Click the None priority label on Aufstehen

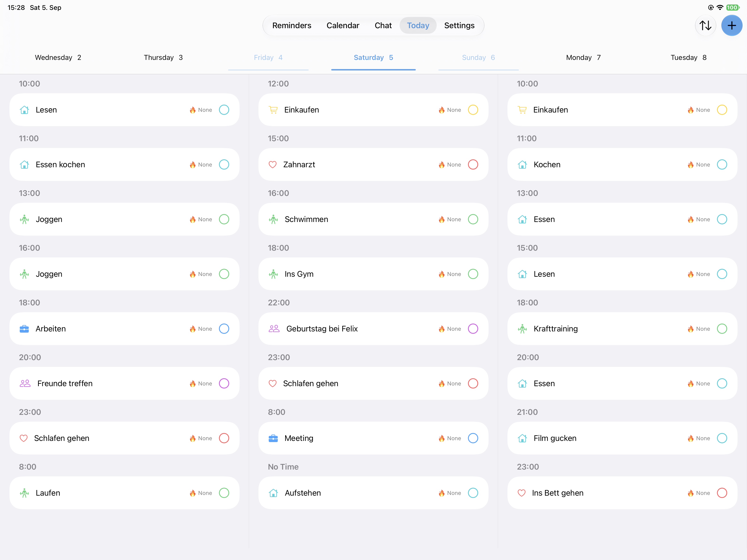click(454, 493)
